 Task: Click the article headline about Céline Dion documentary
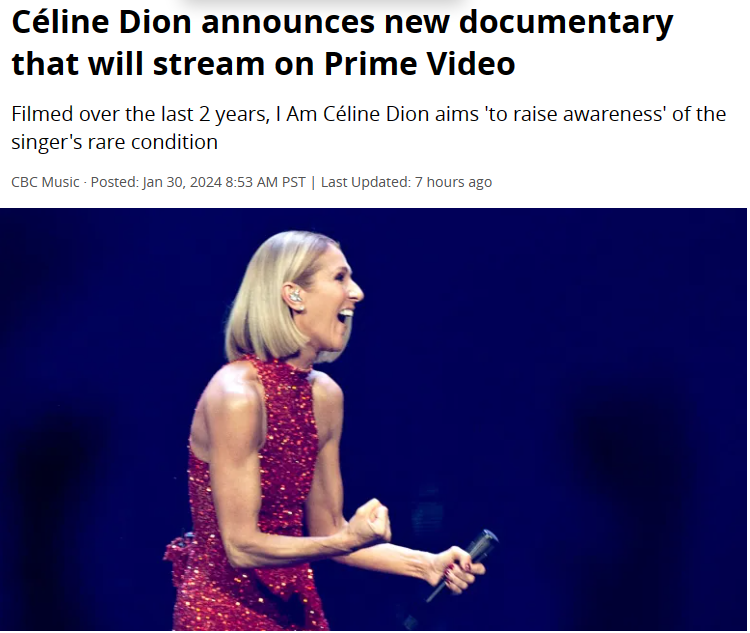[342, 43]
